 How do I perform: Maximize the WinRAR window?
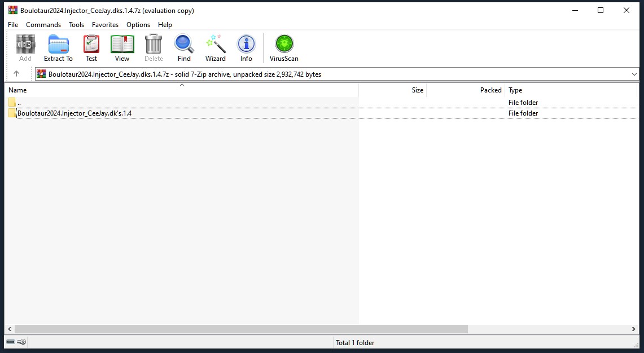(601, 10)
